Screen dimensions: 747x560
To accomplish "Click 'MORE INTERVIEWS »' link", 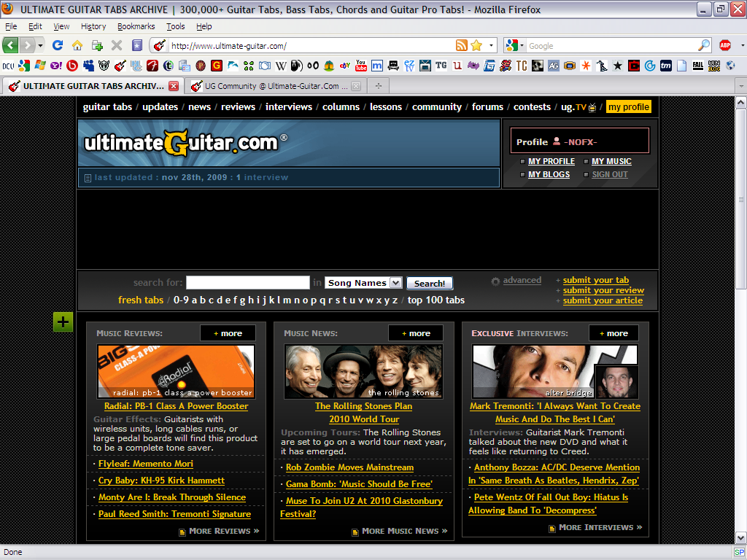I will point(600,527).
